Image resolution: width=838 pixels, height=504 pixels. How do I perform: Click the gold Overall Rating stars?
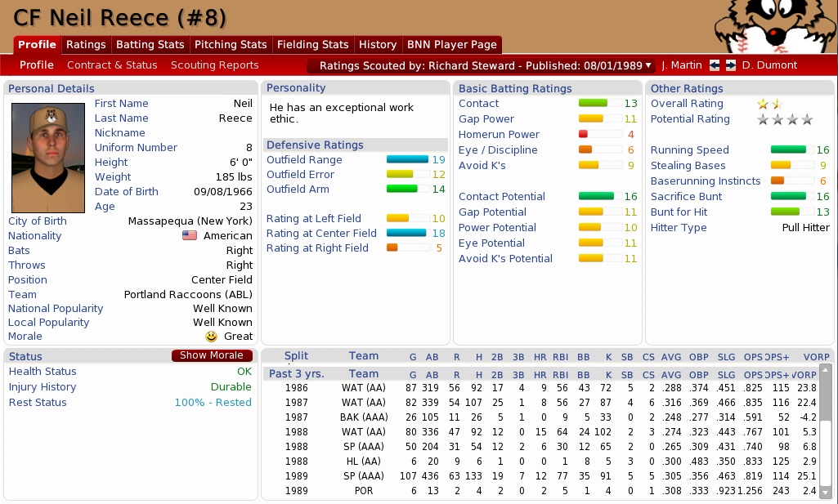[x=769, y=104]
